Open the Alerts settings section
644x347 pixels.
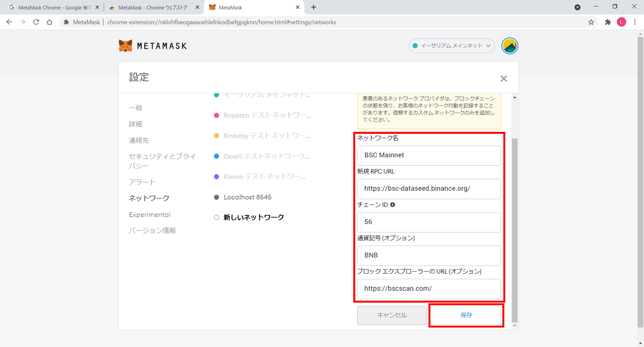pos(142,182)
